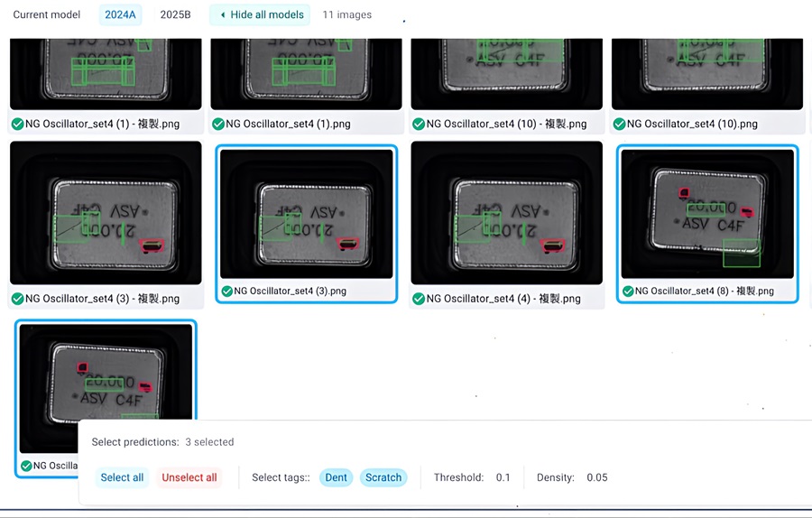Deselect the highlighted NG Oscillator_set4 (3).png thumbnail
This screenshot has width=812, height=518.
tap(306, 215)
